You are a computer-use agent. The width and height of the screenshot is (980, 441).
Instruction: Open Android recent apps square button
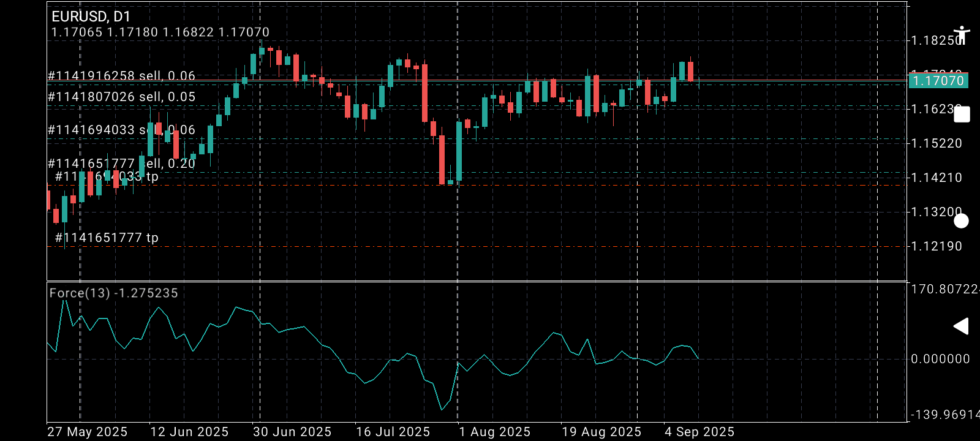(x=962, y=115)
